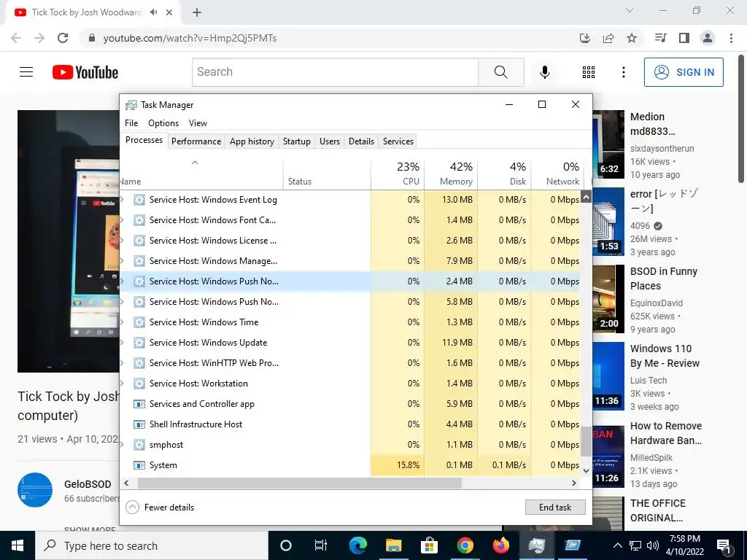Image resolution: width=747 pixels, height=560 pixels.
Task: Open the YouTube apps grid icon
Action: 589,72
